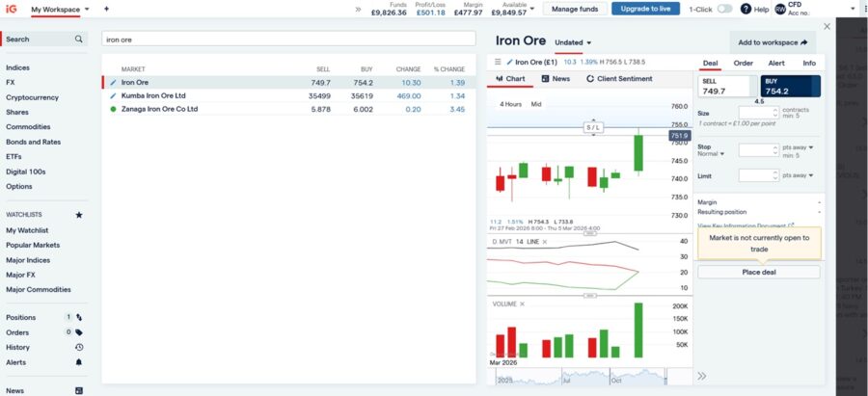Remove the Volume indicator with X
This screenshot has width=868, height=396.
point(522,304)
